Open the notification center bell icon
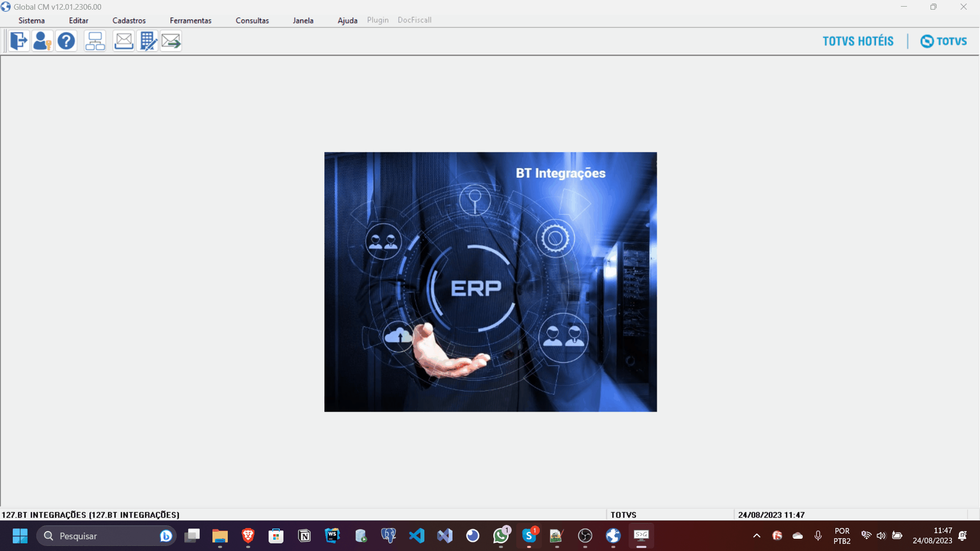980x551 pixels. tap(963, 536)
